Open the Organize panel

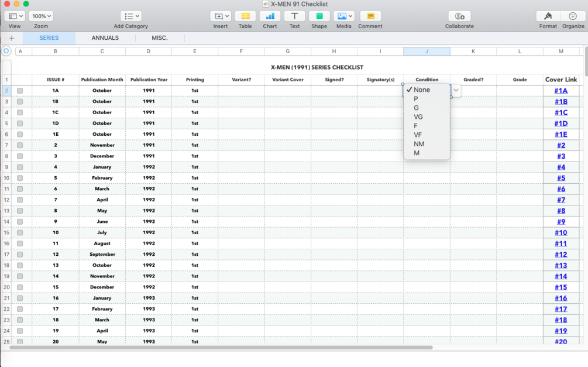point(573,16)
